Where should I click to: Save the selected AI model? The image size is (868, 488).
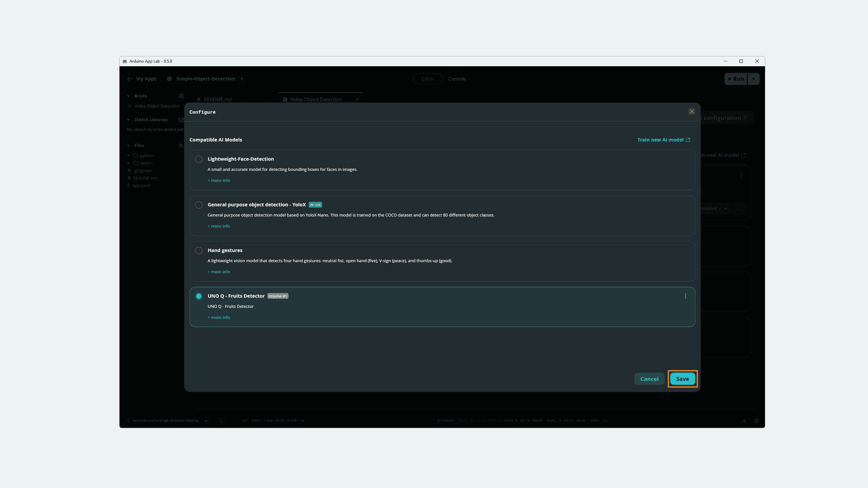click(682, 379)
